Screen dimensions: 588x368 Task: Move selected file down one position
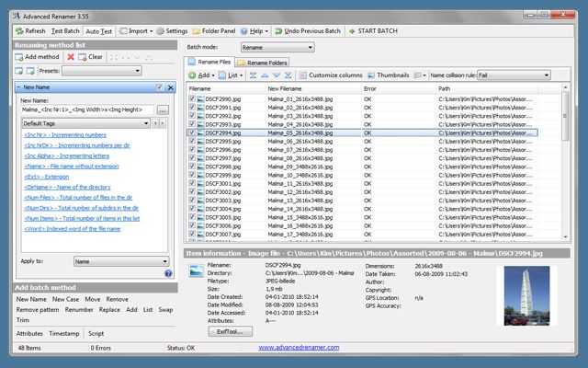click(x=277, y=75)
